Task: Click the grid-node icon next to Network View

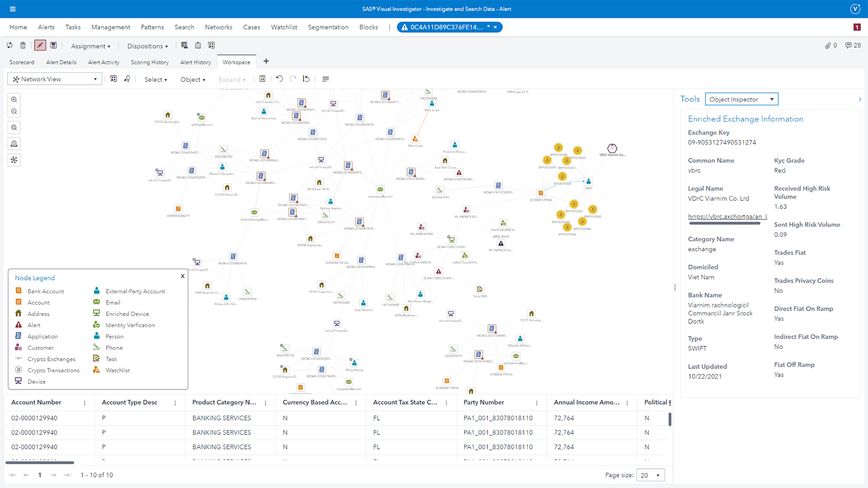Action: coord(113,79)
